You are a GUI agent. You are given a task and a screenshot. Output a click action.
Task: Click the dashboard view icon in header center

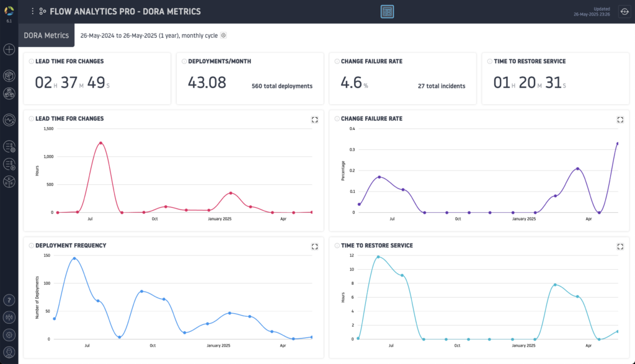click(x=387, y=12)
